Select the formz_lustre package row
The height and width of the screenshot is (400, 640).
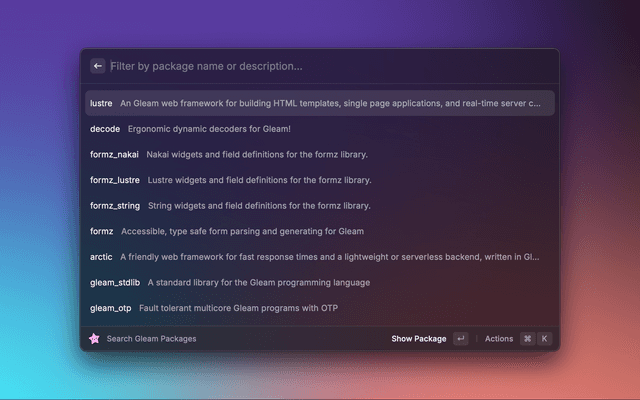pyautogui.click(x=115, y=180)
